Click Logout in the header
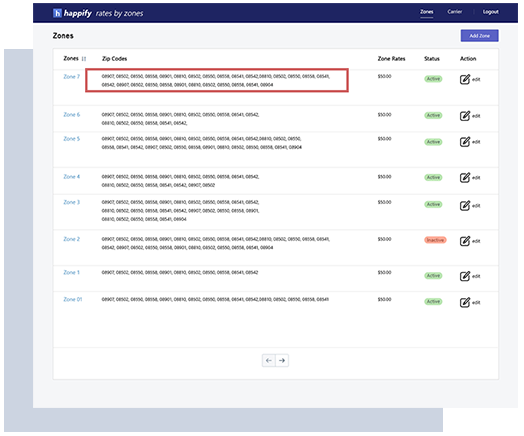 tap(490, 12)
